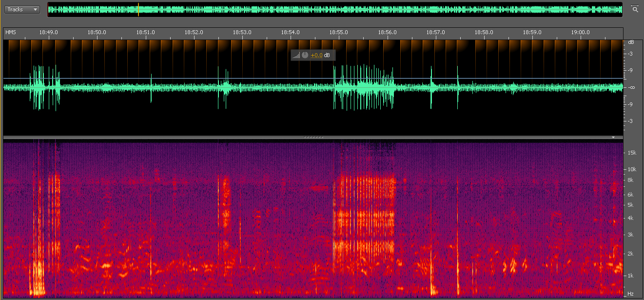
Task: Grab the waveform/spectral divider grip dots
Action: click(x=313, y=138)
